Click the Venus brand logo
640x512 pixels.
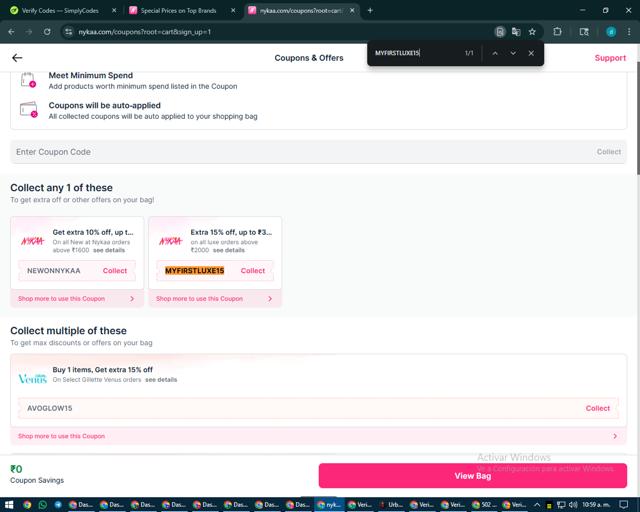33,379
